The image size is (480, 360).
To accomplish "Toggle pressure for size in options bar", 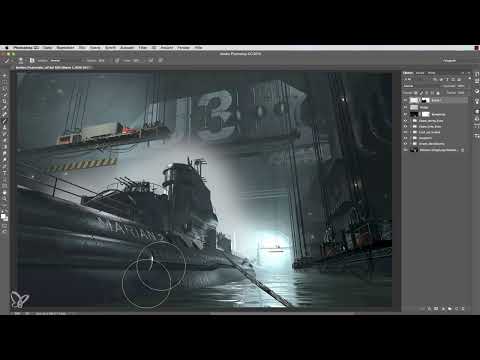I will [x=160, y=60].
